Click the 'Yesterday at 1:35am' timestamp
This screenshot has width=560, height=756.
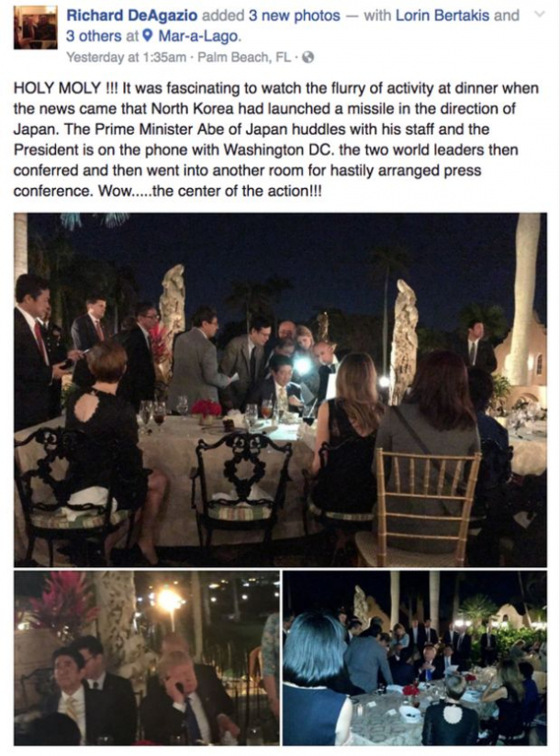126,58
